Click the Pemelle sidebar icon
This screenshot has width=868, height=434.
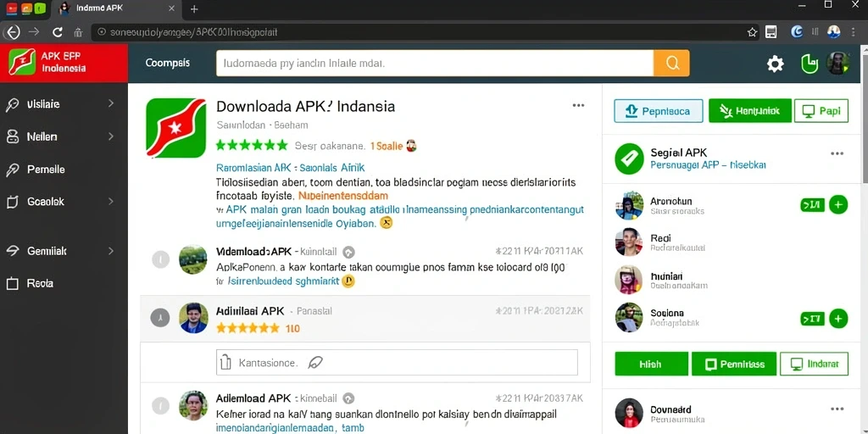click(12, 170)
